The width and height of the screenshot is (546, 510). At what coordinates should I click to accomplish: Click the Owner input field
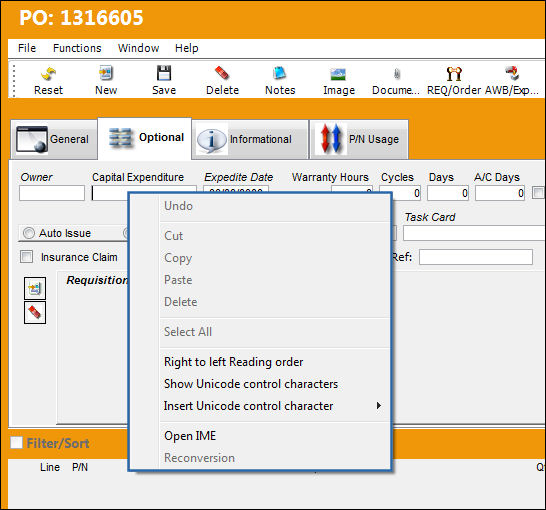tap(52, 193)
